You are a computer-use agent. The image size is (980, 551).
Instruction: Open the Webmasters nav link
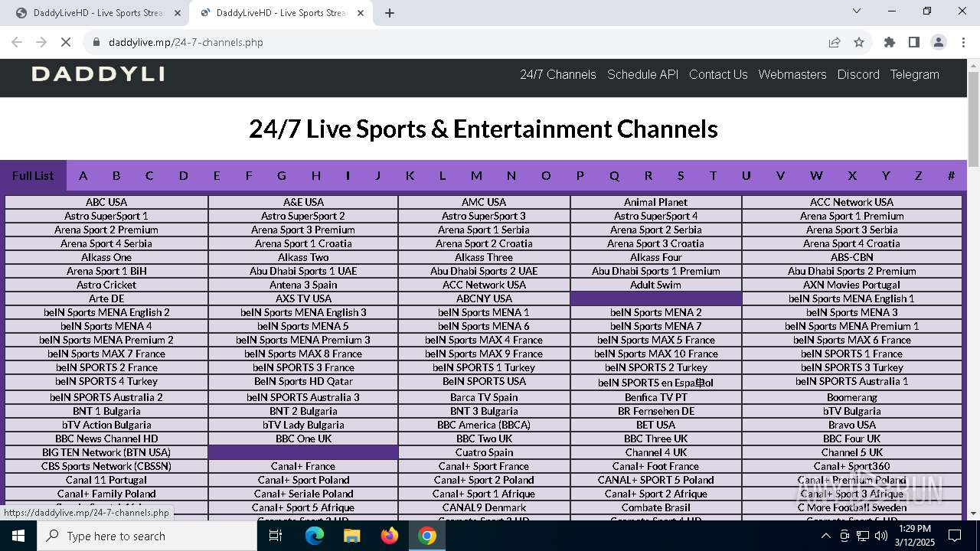pos(792,74)
